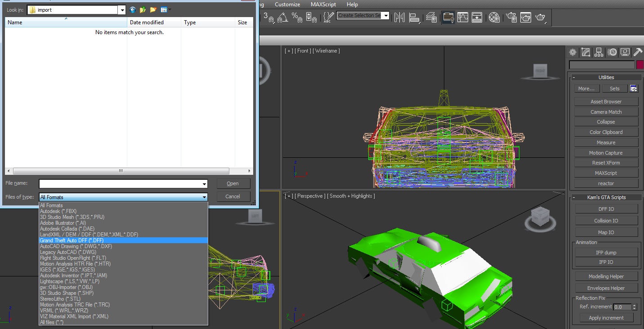Click the Curve Editor toolbar icon
Viewport: 644px width, 329px height.
click(x=462, y=17)
